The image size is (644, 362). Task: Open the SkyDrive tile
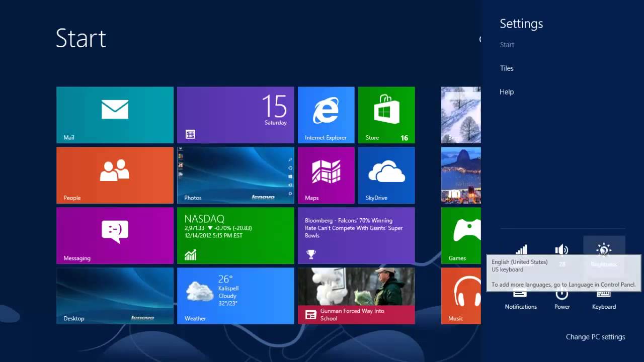(x=386, y=175)
